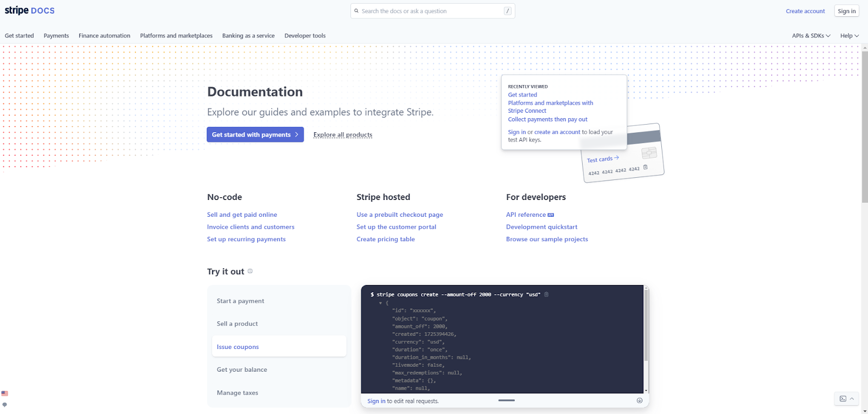This screenshot has width=868, height=414.
Task: Open Use a prebuilt checkout page
Action: pos(400,215)
